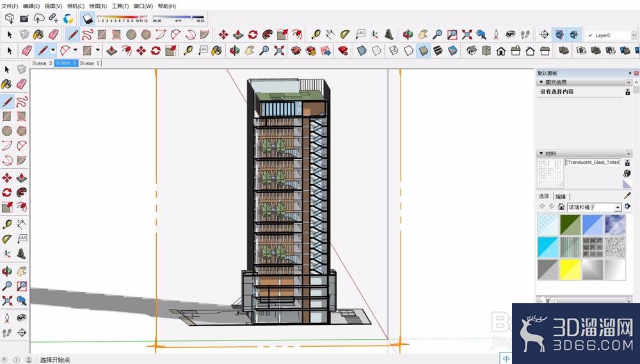640x364 pixels.
Task: Switch to Iso view house icon
Action: point(472,51)
